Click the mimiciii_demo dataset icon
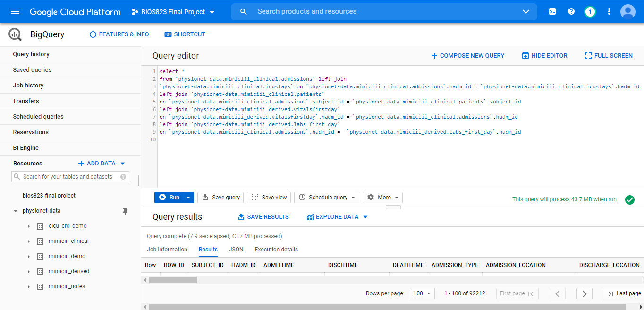This screenshot has width=644, height=310. click(x=40, y=256)
